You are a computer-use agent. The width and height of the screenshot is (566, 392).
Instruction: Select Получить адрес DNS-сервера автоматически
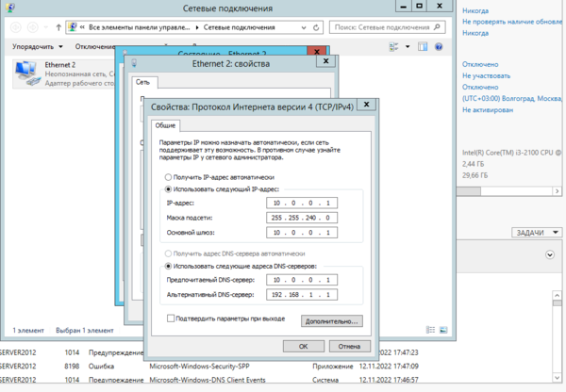[168, 253]
